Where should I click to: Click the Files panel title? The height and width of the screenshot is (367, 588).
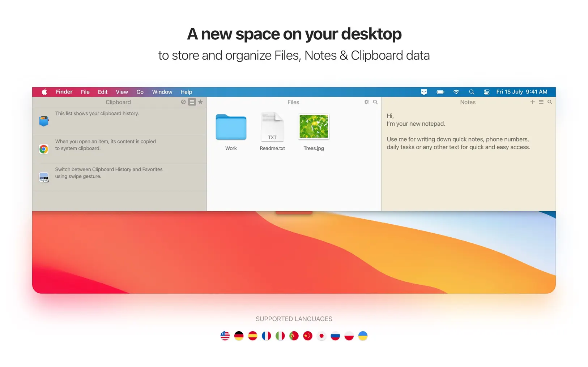[293, 102]
